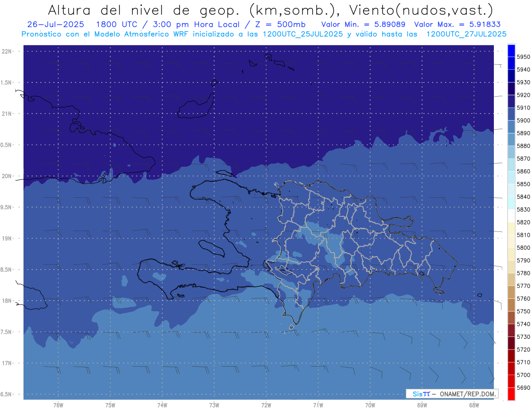The height and width of the screenshot is (411, 532).
Task: Click the 76W longitude label
Action: click(58, 405)
